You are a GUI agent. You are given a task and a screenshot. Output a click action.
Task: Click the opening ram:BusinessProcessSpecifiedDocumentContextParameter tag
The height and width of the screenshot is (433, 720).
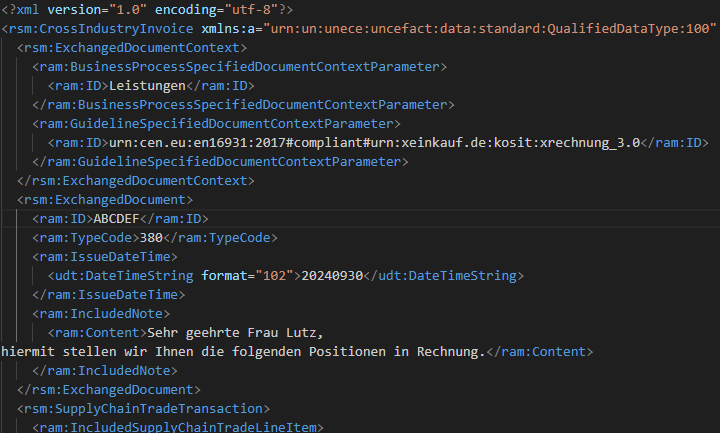pyautogui.click(x=239, y=67)
